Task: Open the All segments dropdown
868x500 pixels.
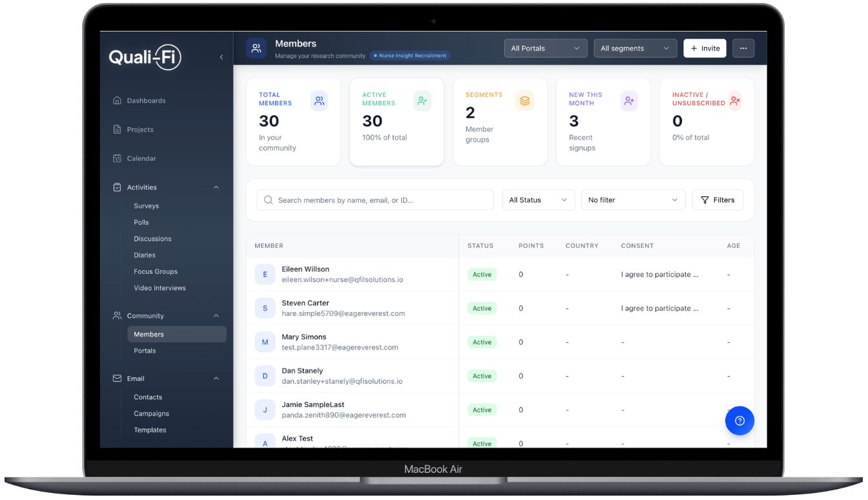Action: (635, 48)
